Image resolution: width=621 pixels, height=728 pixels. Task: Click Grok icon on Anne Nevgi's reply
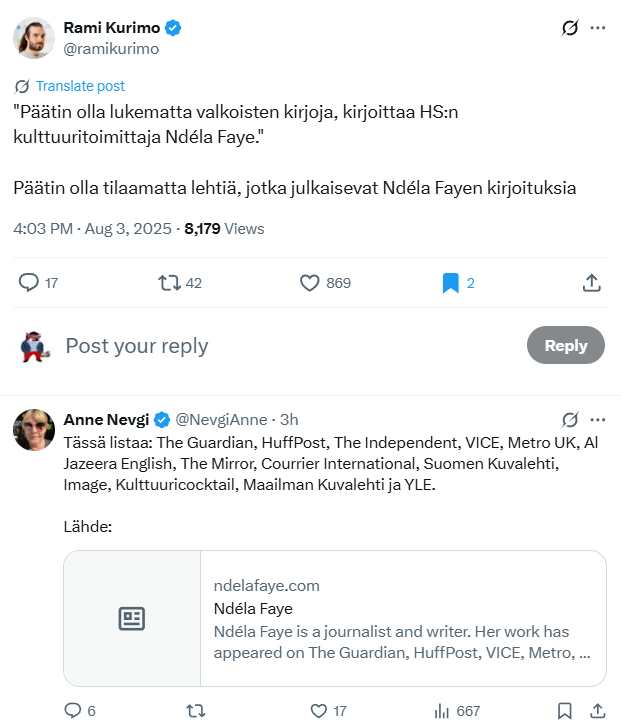tap(570, 419)
